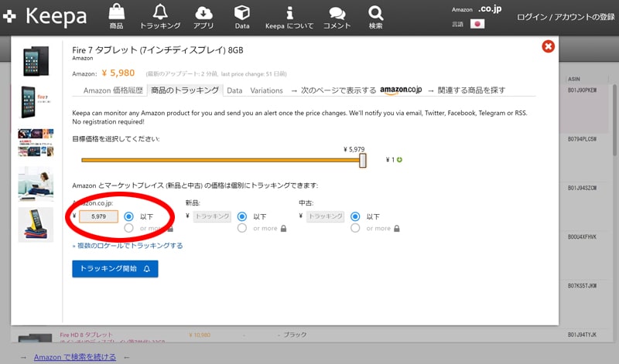Click ASIN B07KS5TJKM in background list
Image resolution: width=619 pixels, height=364 pixels.
(583, 286)
